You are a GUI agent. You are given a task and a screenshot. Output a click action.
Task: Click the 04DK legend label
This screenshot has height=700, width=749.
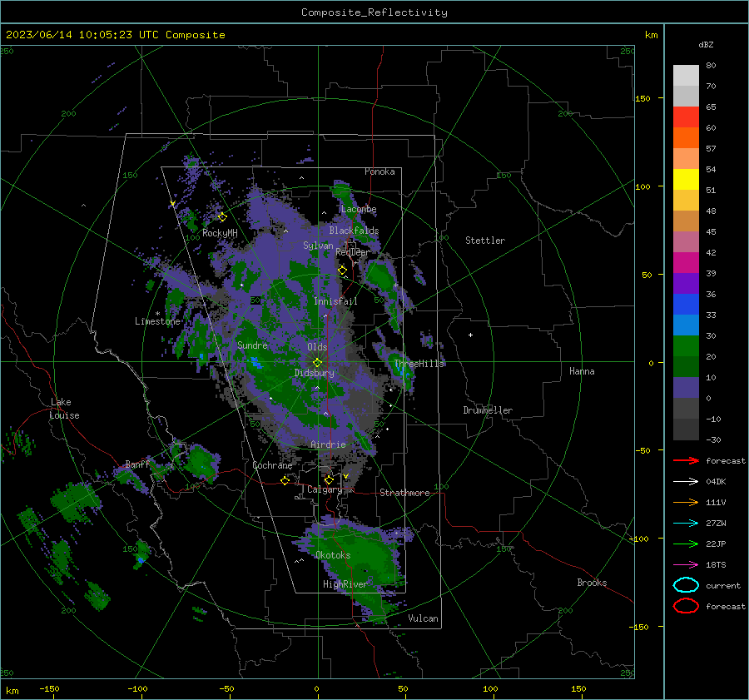[x=716, y=482]
